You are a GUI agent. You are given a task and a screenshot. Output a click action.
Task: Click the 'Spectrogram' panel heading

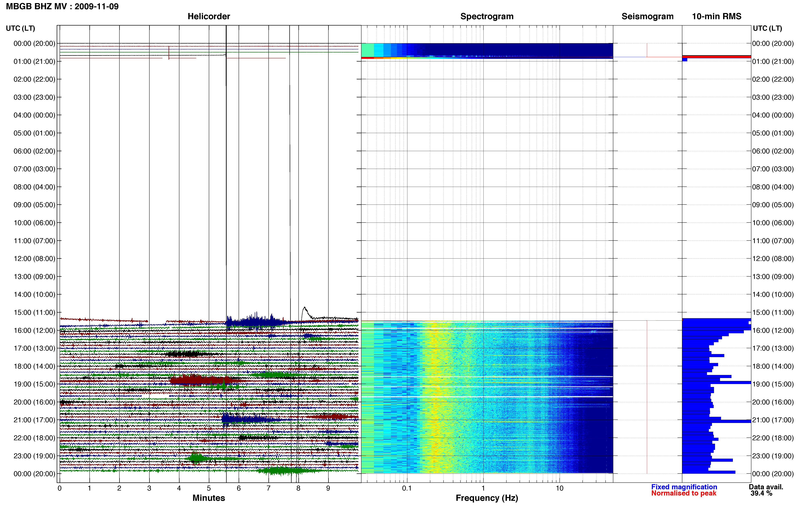pos(487,16)
